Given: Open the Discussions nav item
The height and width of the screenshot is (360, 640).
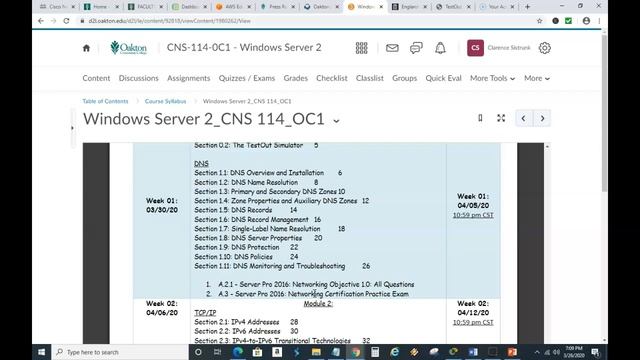Looking at the screenshot, I should pos(138,78).
